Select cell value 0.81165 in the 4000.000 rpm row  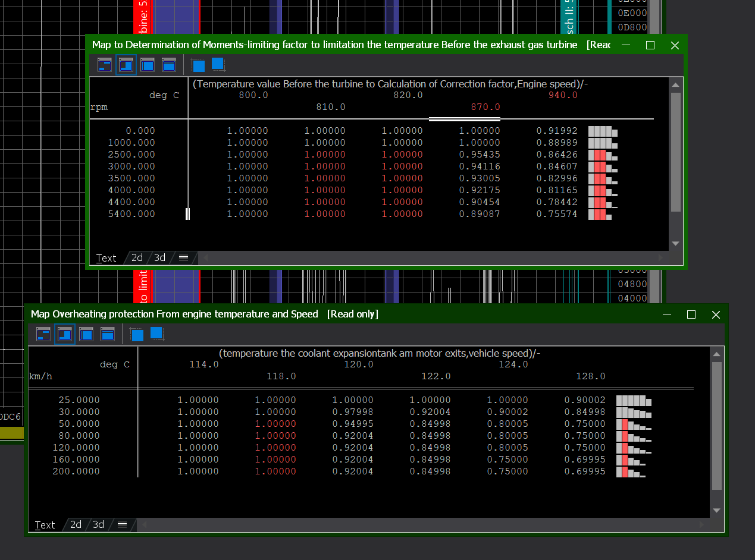click(x=557, y=190)
